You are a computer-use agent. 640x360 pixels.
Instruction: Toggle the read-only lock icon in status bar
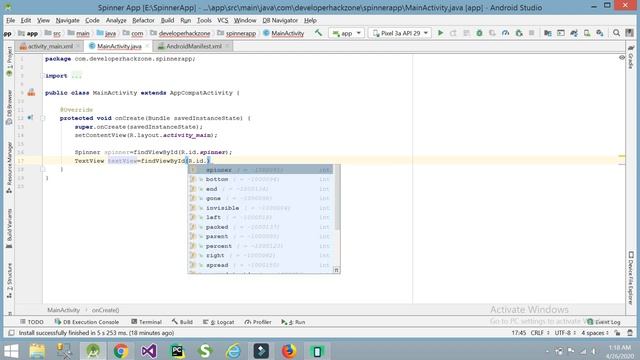[618, 333]
